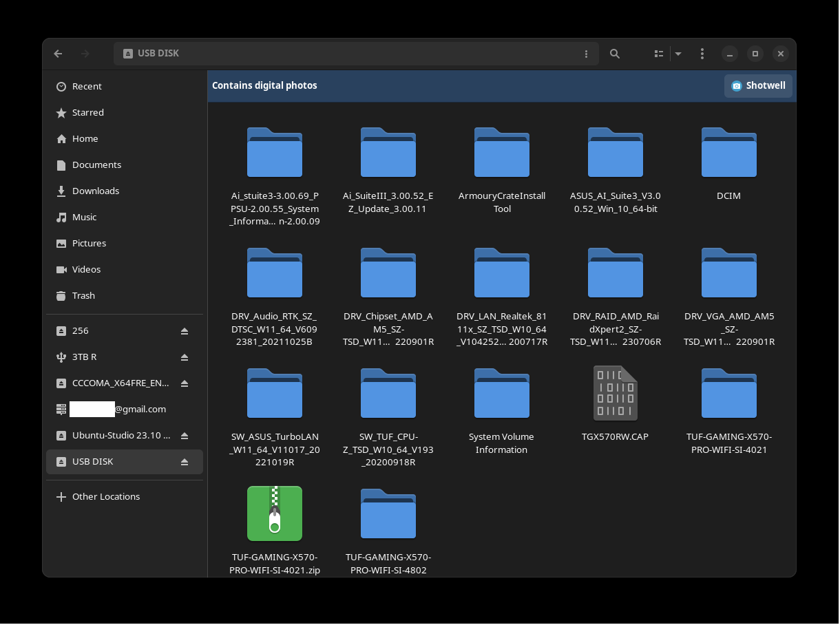Click the search magnifier icon
The width and height of the screenshot is (840, 625).
(615, 54)
